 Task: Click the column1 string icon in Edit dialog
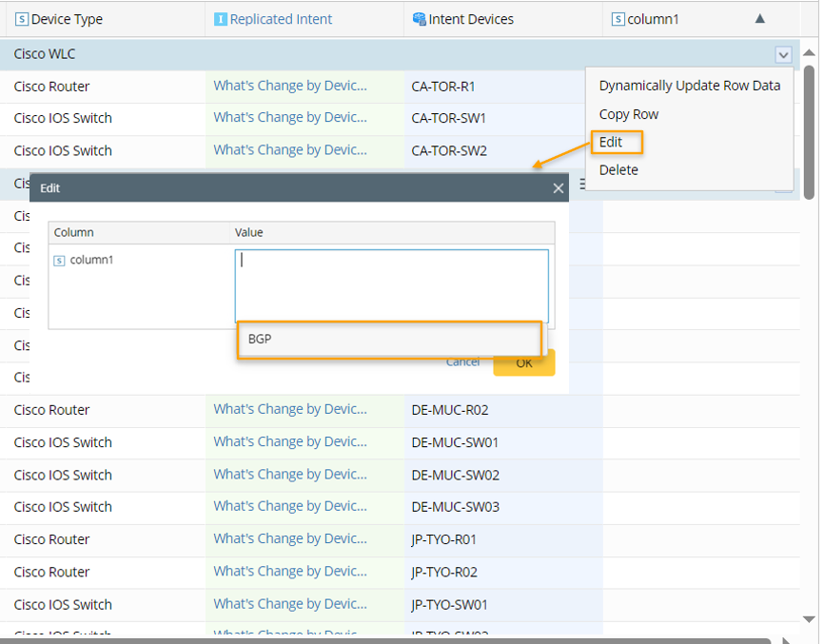[59, 260]
